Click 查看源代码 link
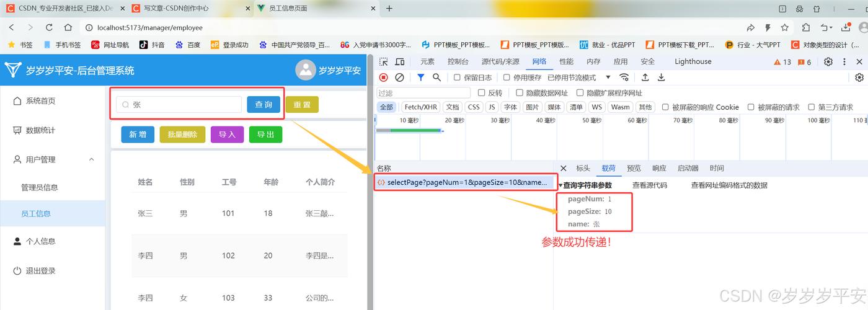Screen dimensions: 868x310 coord(649,185)
